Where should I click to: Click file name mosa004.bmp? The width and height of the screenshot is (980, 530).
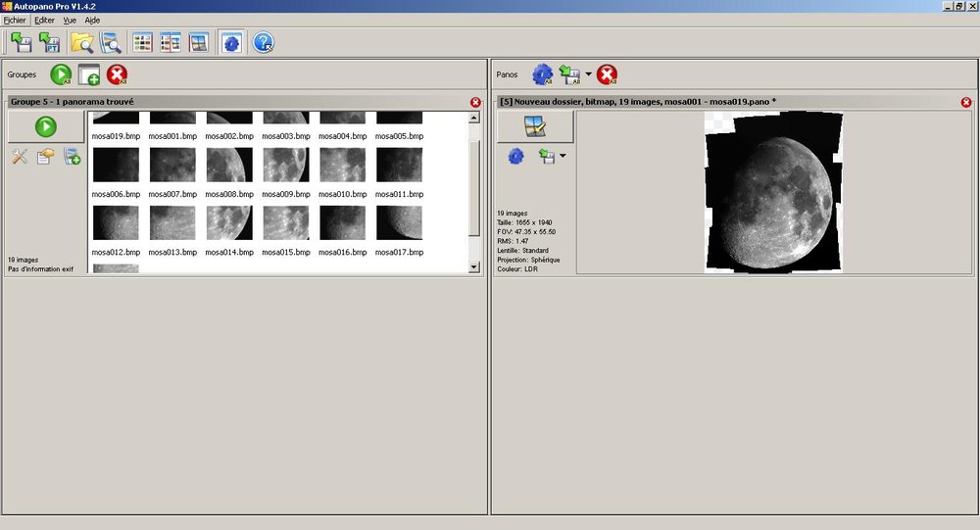coord(342,136)
